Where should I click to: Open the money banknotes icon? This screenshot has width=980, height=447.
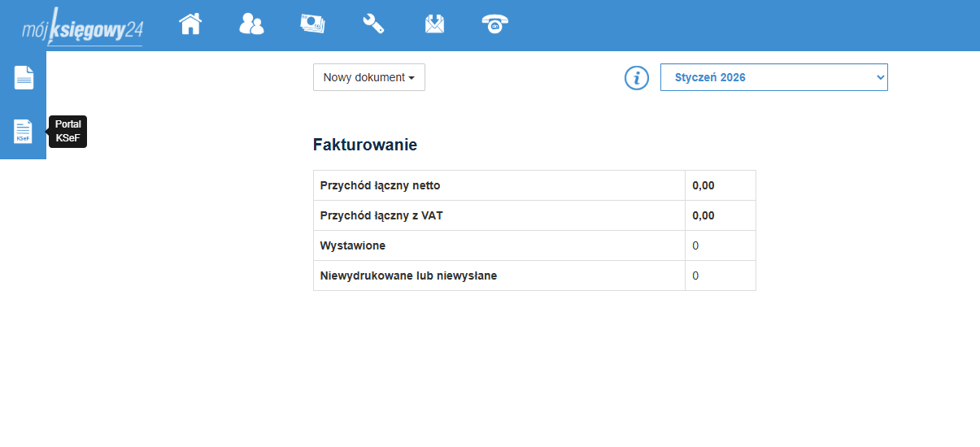click(312, 24)
